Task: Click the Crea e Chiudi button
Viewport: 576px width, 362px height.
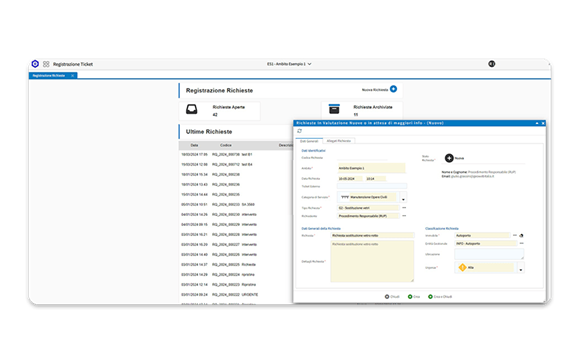Action: [x=440, y=297]
